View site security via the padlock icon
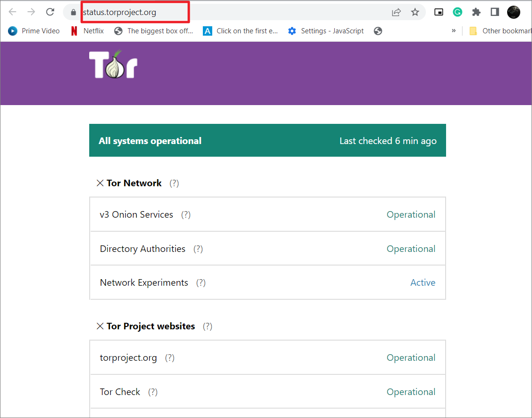Image resolution: width=532 pixels, height=418 pixels. click(x=73, y=13)
